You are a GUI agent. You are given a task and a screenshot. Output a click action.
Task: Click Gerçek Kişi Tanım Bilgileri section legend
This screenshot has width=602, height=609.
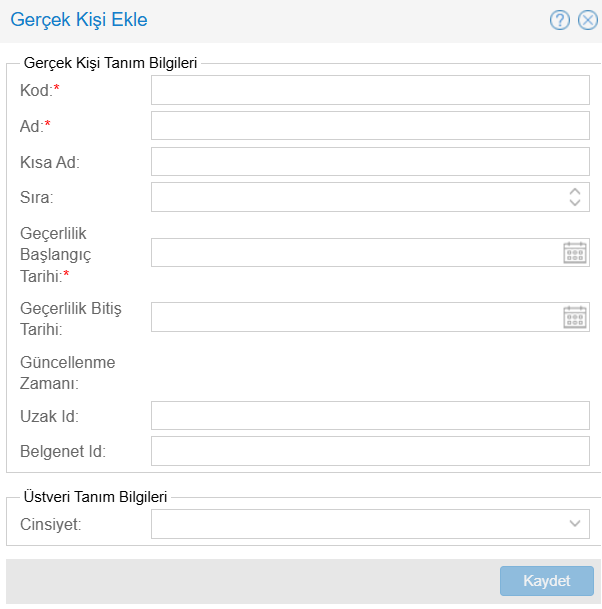(110, 62)
